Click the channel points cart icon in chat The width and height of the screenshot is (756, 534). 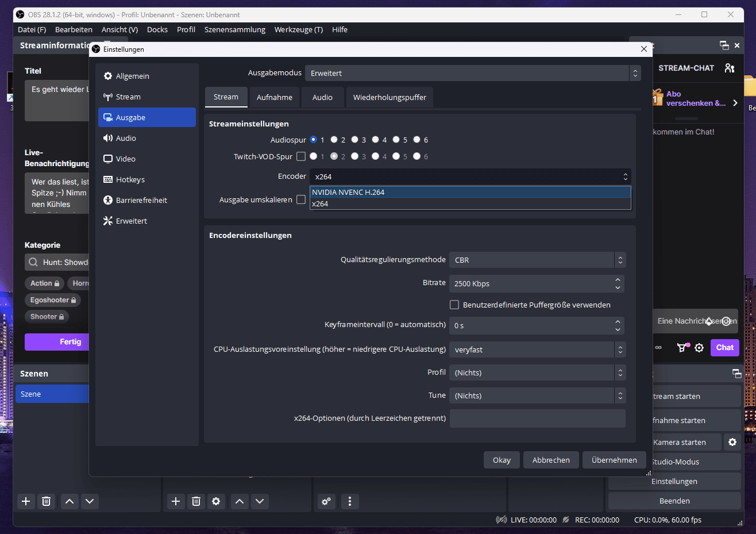click(x=682, y=347)
